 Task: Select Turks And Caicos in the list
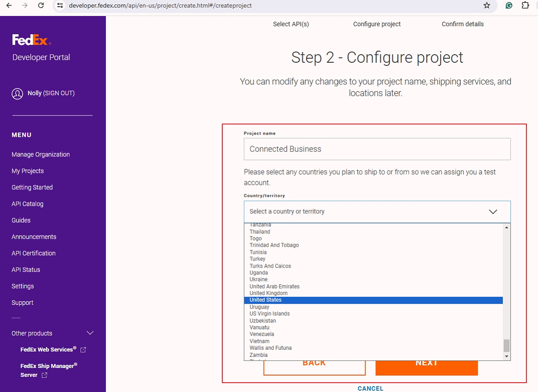coord(373,266)
